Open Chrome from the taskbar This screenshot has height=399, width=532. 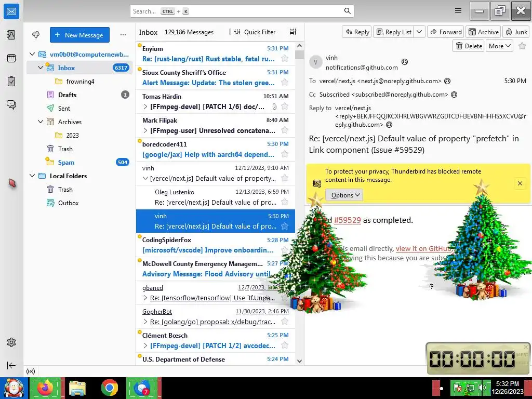(x=109, y=388)
